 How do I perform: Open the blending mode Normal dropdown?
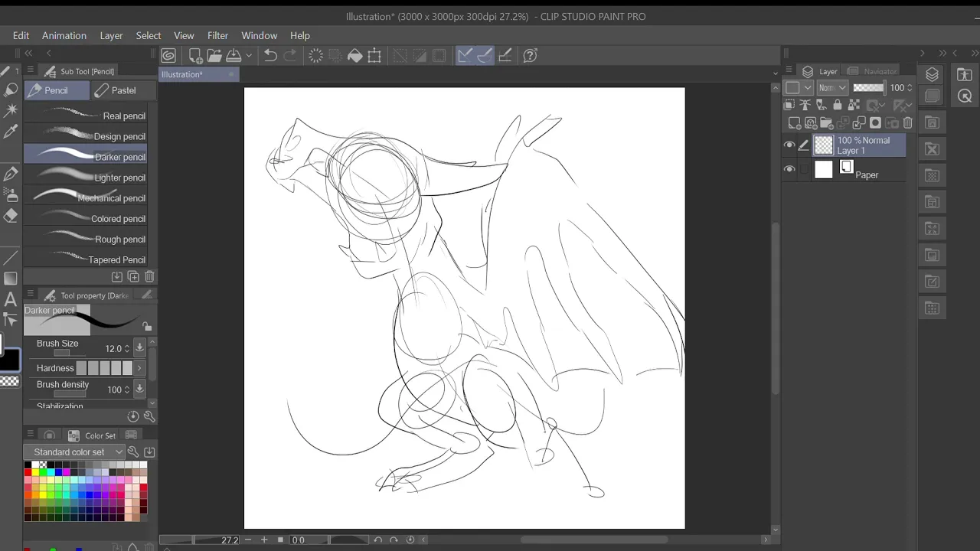(832, 88)
